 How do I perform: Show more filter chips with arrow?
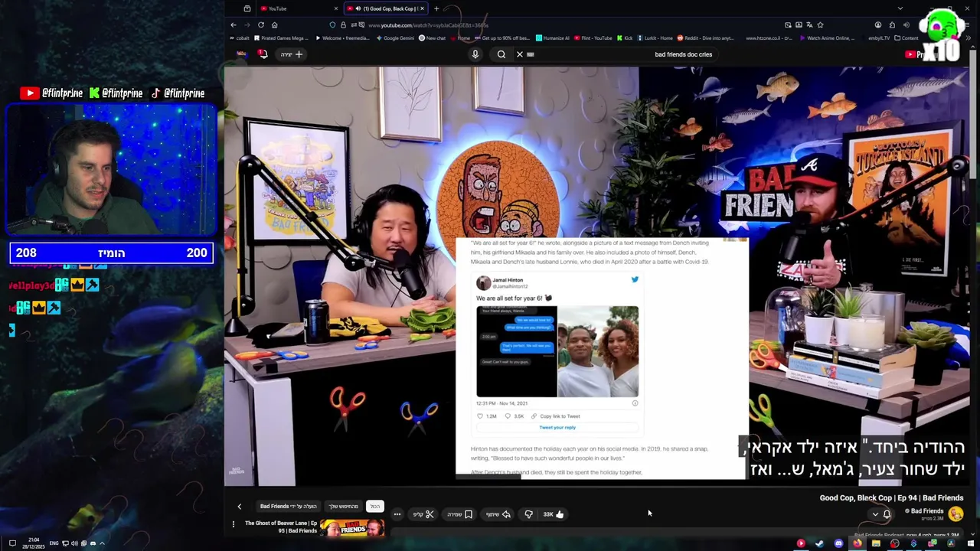pyautogui.click(x=239, y=507)
